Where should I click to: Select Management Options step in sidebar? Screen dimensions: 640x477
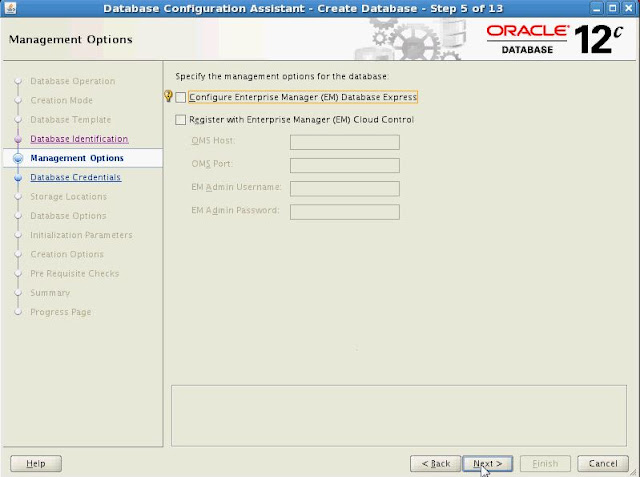[x=77, y=158]
